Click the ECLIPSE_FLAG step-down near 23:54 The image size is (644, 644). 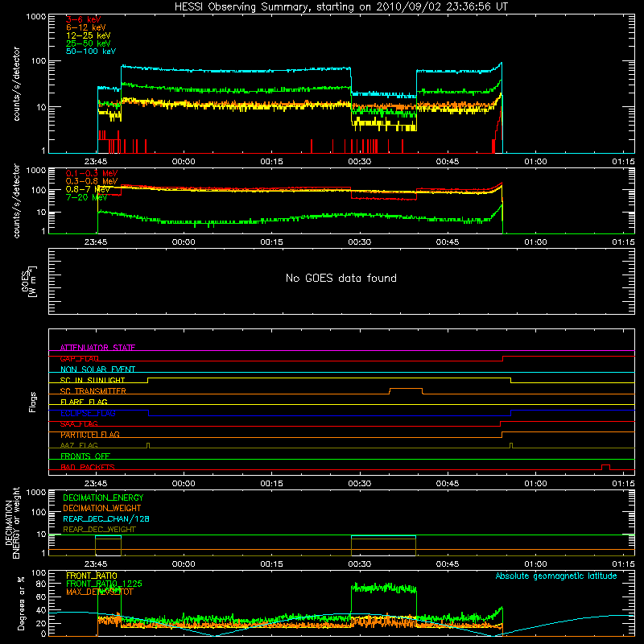pyautogui.click(x=148, y=413)
